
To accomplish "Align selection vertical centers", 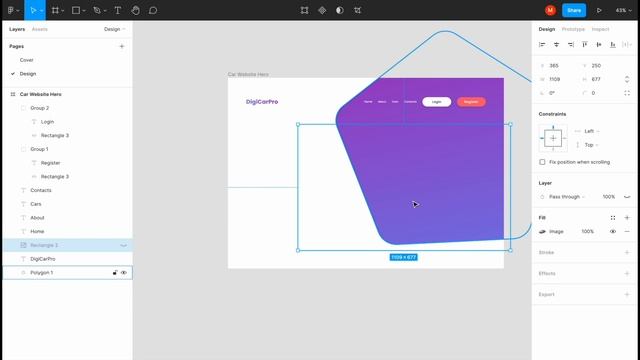I will coord(599,44).
